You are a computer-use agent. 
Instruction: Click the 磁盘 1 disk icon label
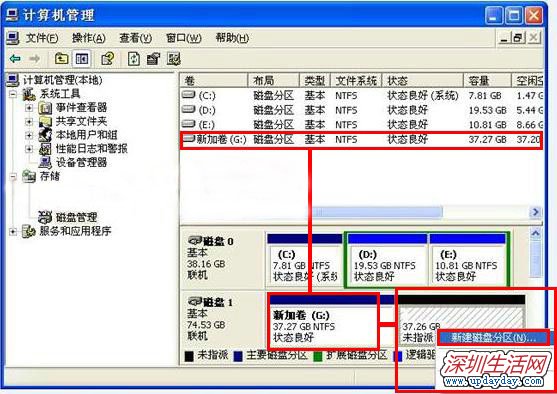[211, 302]
